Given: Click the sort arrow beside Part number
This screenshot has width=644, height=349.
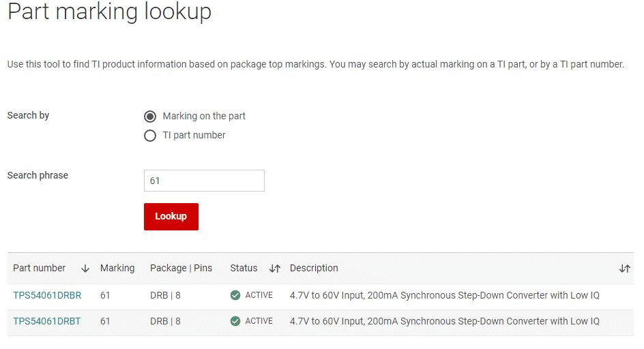Looking at the screenshot, I should point(85,269).
